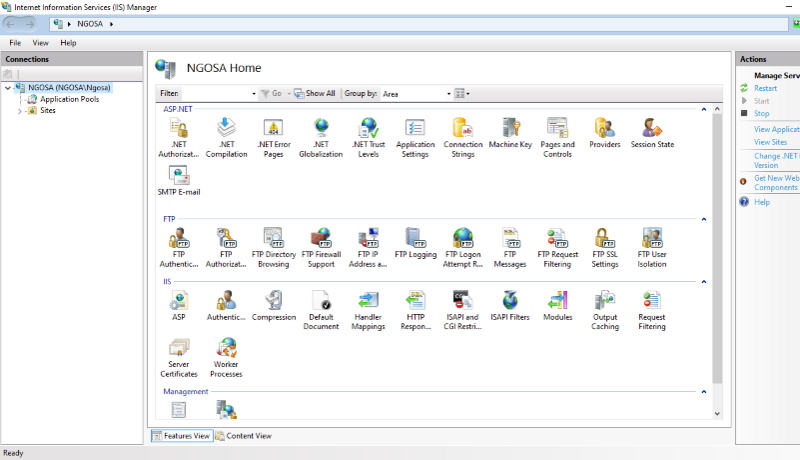This screenshot has height=460, width=800.
Task: Open IIS Authentication feature
Action: 226,305
